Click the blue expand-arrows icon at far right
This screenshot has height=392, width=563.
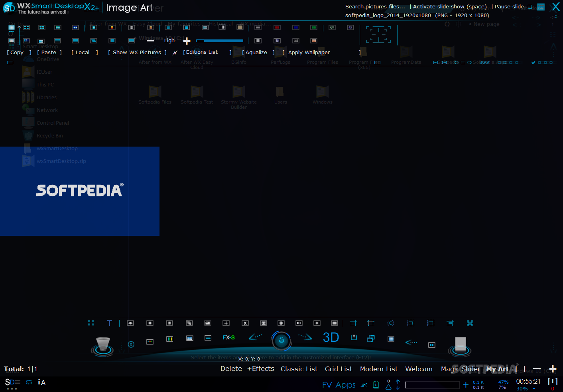tap(470, 323)
